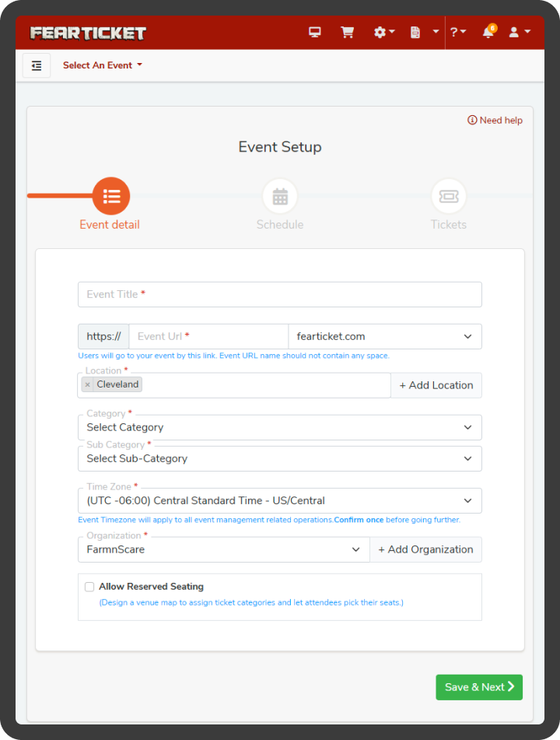This screenshot has height=740, width=560.
Task: Expand the Select An Event menu
Action: 103,65
